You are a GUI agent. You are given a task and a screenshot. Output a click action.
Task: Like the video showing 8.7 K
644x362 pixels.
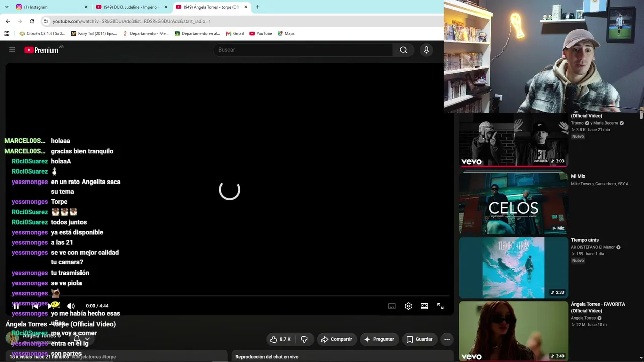tap(280, 339)
